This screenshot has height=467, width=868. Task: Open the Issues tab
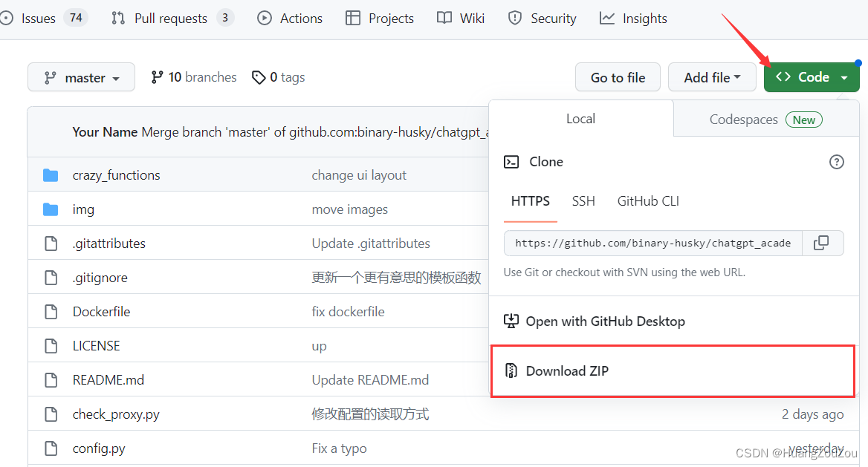point(45,19)
